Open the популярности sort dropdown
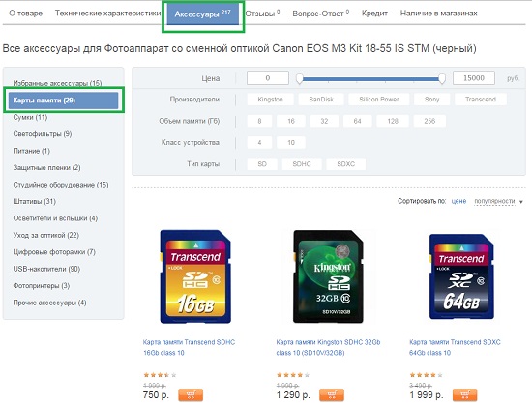 498,201
